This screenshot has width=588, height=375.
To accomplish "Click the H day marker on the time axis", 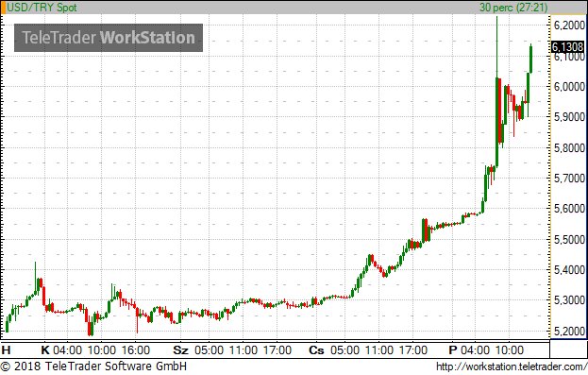I will tap(6, 350).
